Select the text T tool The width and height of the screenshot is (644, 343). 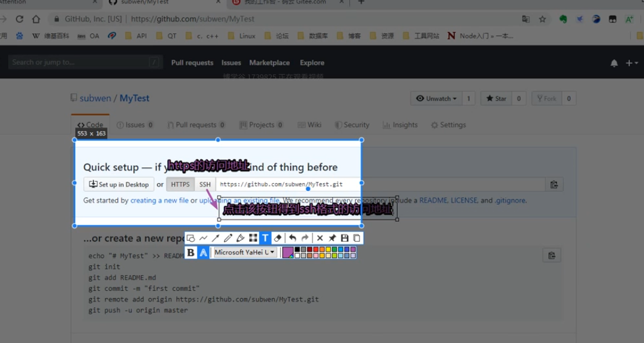[265, 238]
